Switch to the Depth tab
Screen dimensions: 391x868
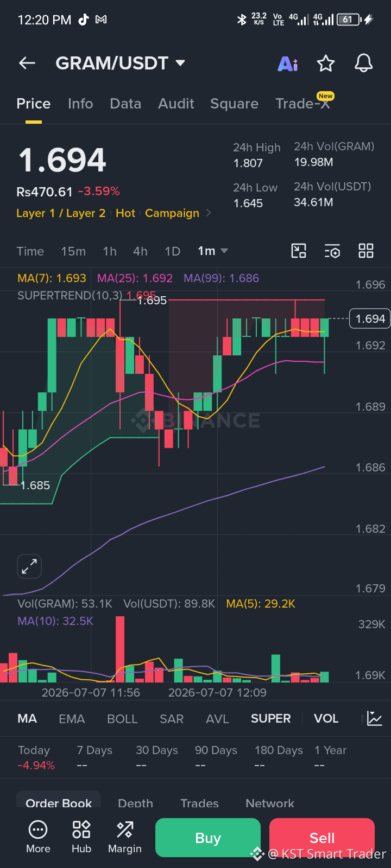click(x=135, y=802)
